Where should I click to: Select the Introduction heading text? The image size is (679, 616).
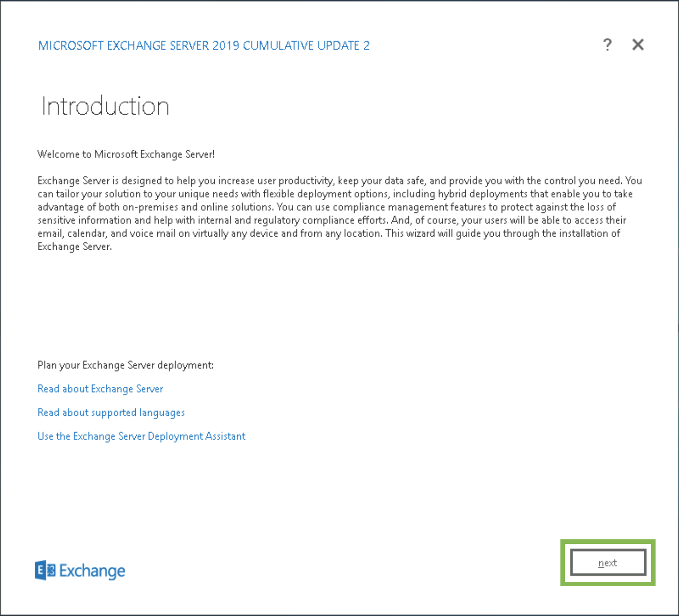(x=104, y=106)
